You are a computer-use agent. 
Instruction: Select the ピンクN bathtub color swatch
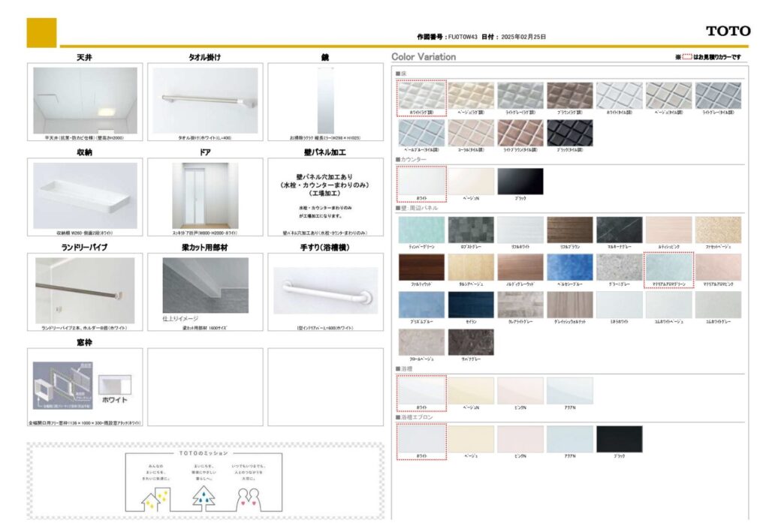(x=520, y=391)
